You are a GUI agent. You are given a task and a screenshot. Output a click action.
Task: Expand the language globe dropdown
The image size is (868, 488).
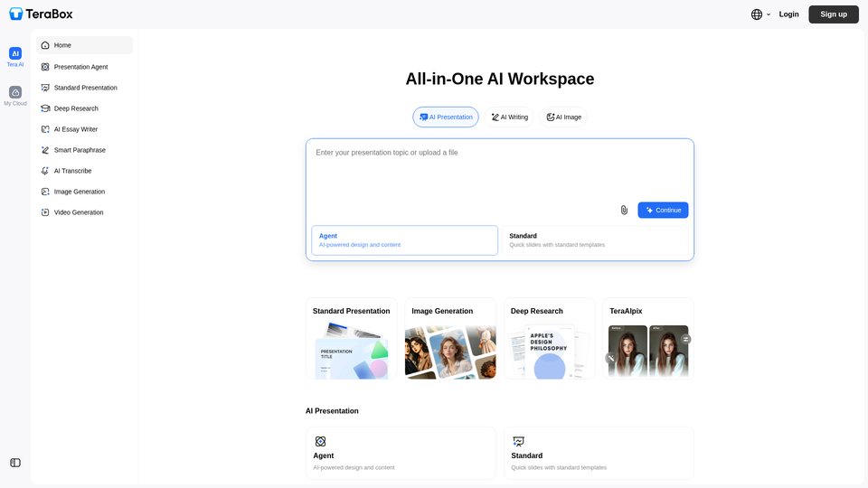pos(760,14)
